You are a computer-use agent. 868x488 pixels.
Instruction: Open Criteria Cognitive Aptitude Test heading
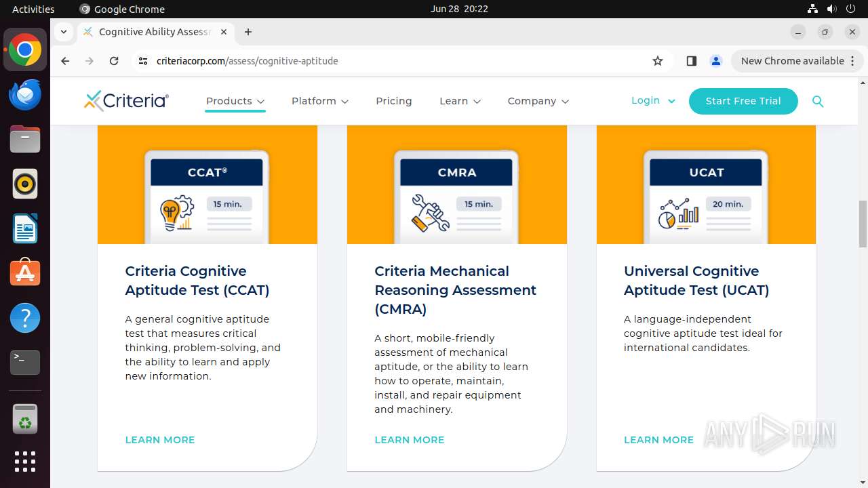tap(197, 281)
